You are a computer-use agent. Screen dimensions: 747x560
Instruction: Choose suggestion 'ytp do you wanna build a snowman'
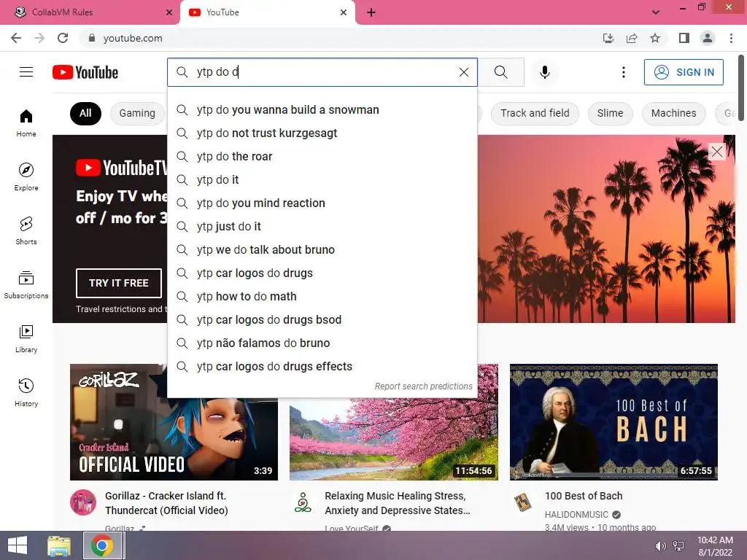click(x=322, y=109)
